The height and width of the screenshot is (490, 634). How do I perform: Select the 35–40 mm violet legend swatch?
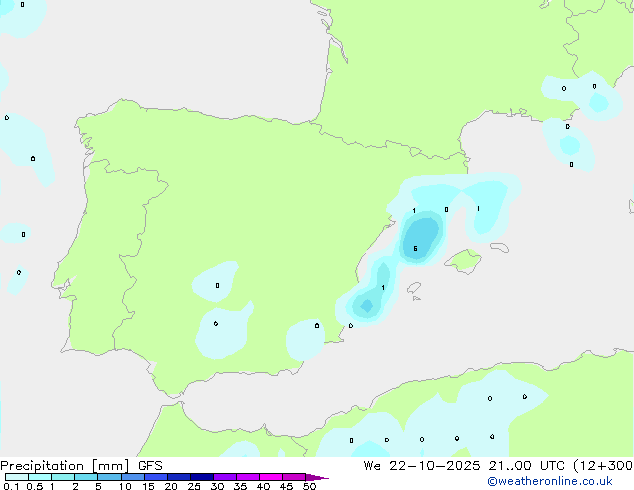coord(248,477)
